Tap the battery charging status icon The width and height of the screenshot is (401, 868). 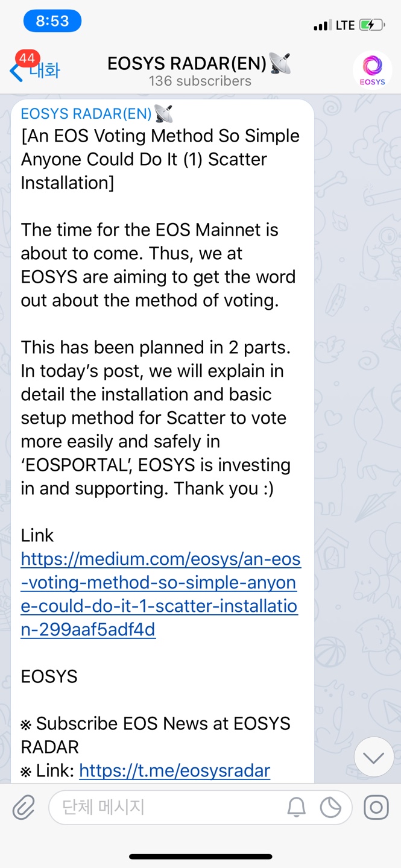(371, 25)
